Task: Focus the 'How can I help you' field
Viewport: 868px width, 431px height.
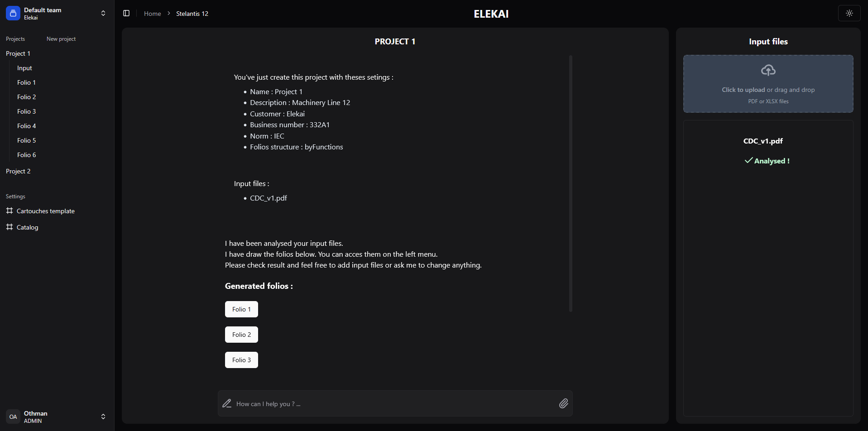Action: pyautogui.click(x=395, y=404)
